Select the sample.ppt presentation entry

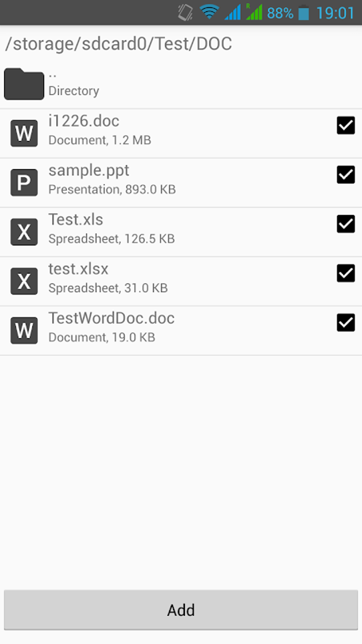click(89, 171)
